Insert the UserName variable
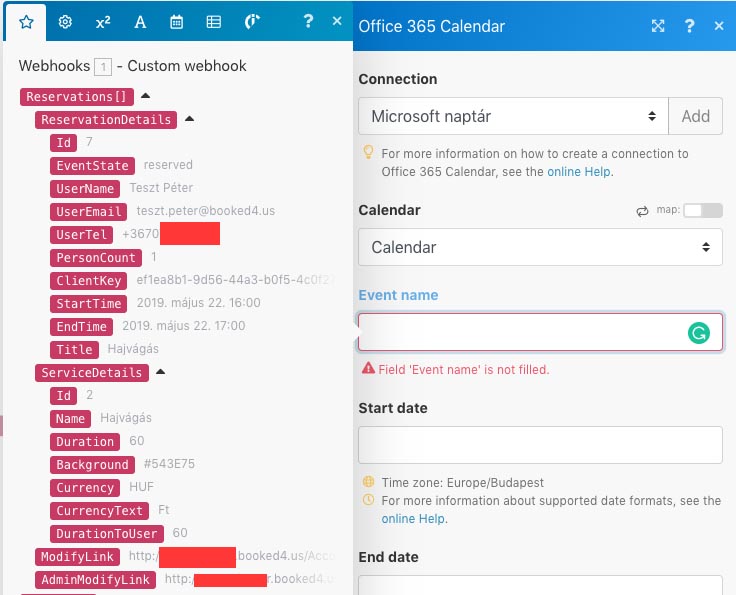 click(x=85, y=189)
